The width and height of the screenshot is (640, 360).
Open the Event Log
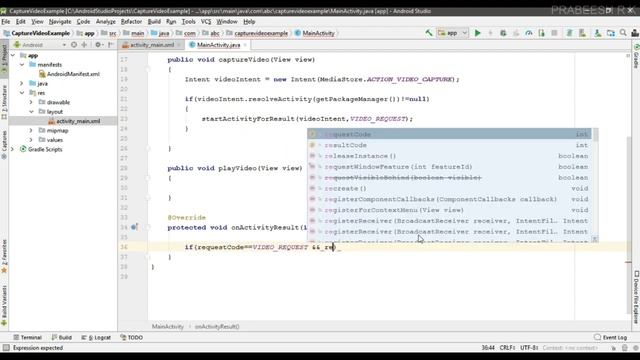pos(611,338)
